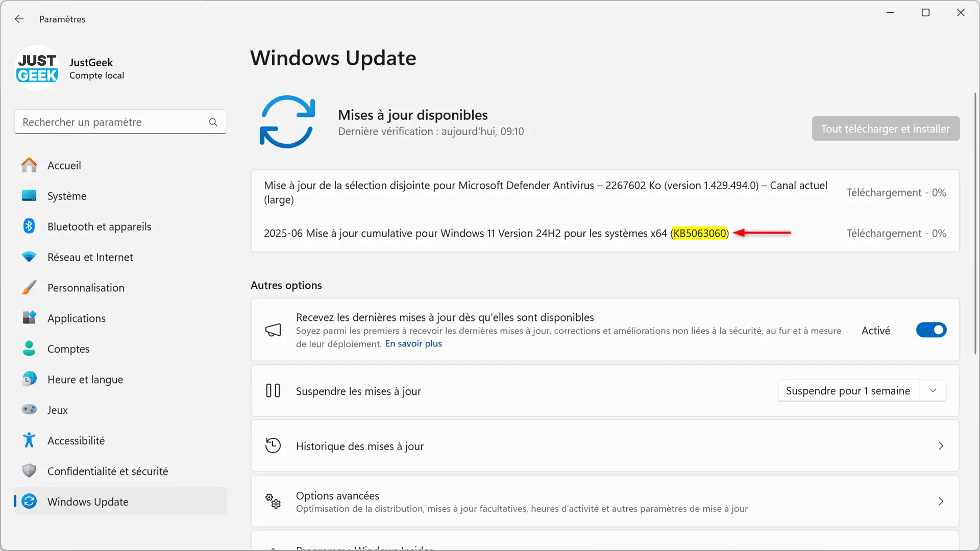Click Suspendre pour 1 semaine button
Viewport: 980px width, 551px height.
(848, 391)
